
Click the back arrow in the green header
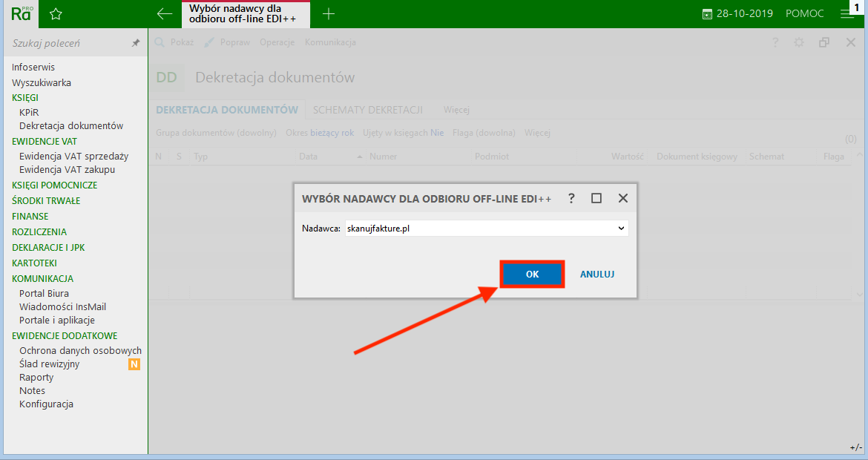click(x=164, y=13)
